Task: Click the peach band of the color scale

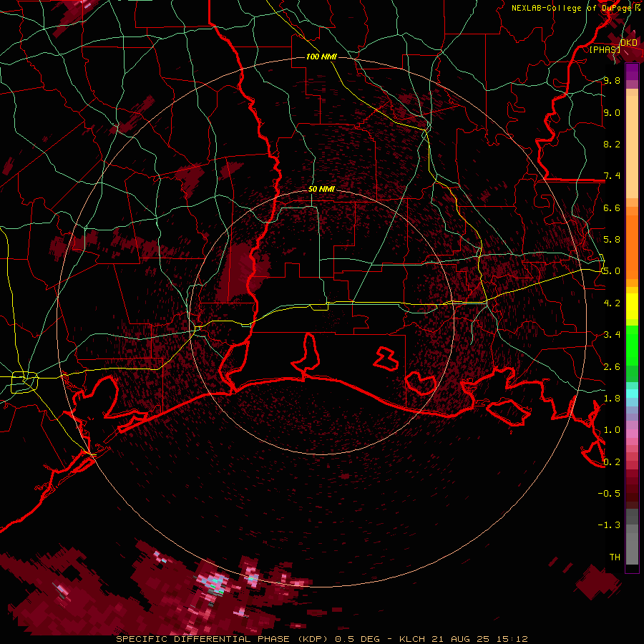Action: coord(632,144)
